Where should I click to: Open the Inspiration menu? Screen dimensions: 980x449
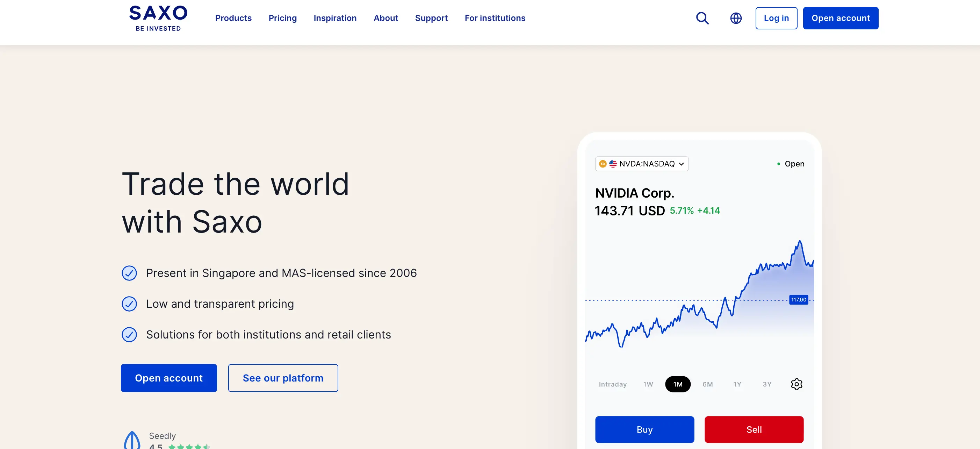click(335, 18)
